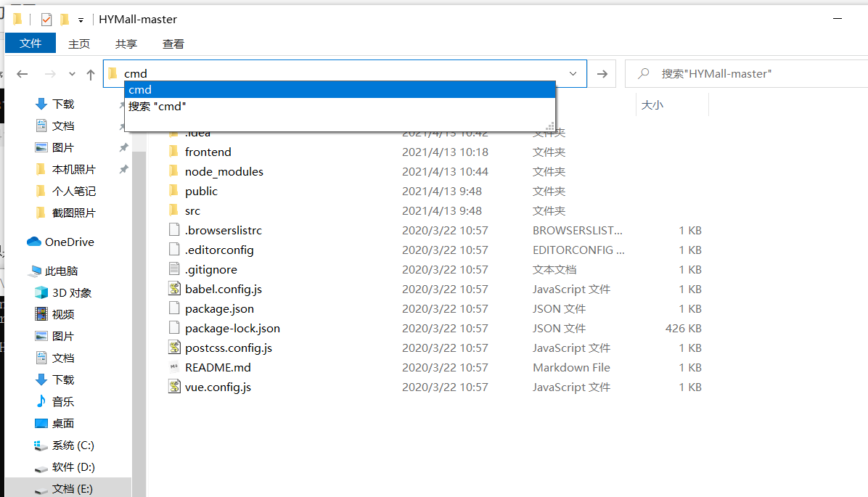Click the Go to arrow button
The width and height of the screenshot is (868, 497).
pyautogui.click(x=602, y=73)
